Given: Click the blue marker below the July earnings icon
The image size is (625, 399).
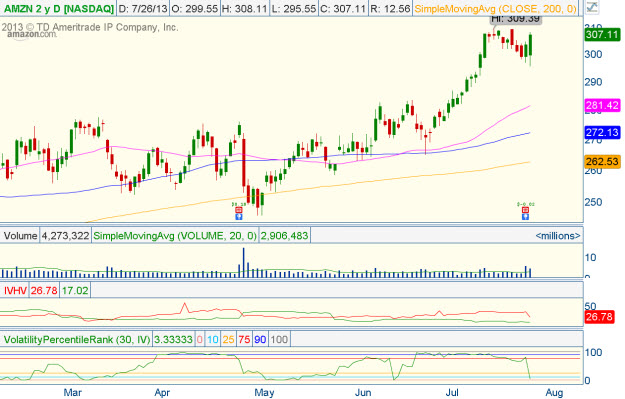Looking at the screenshot, I should point(525,217).
